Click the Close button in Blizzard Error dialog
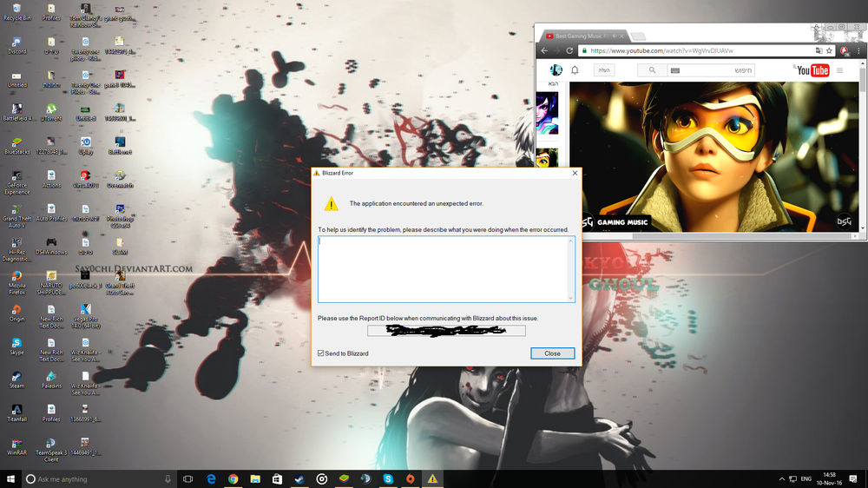This screenshot has width=868, height=488. coord(552,353)
